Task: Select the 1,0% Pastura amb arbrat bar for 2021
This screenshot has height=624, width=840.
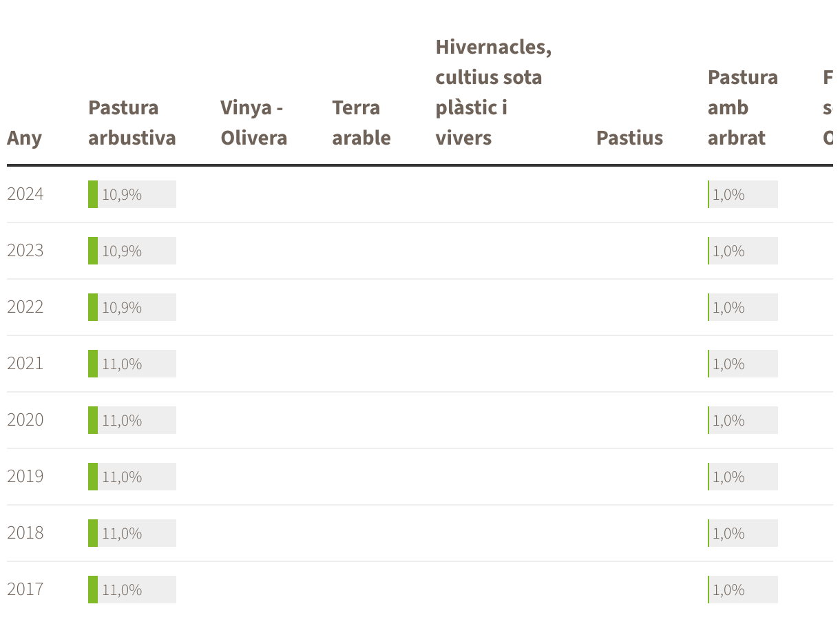Action: click(x=742, y=364)
